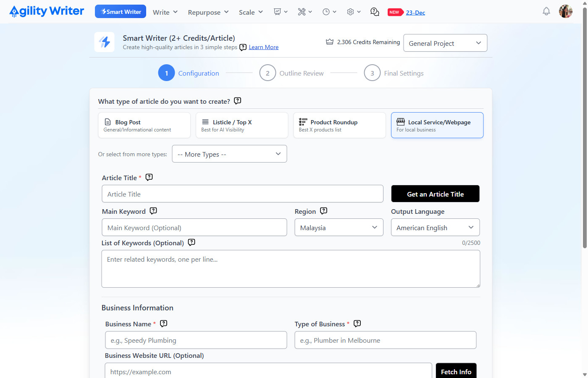588x378 pixels.
Task: Open the Scale menu
Action: coord(251,12)
